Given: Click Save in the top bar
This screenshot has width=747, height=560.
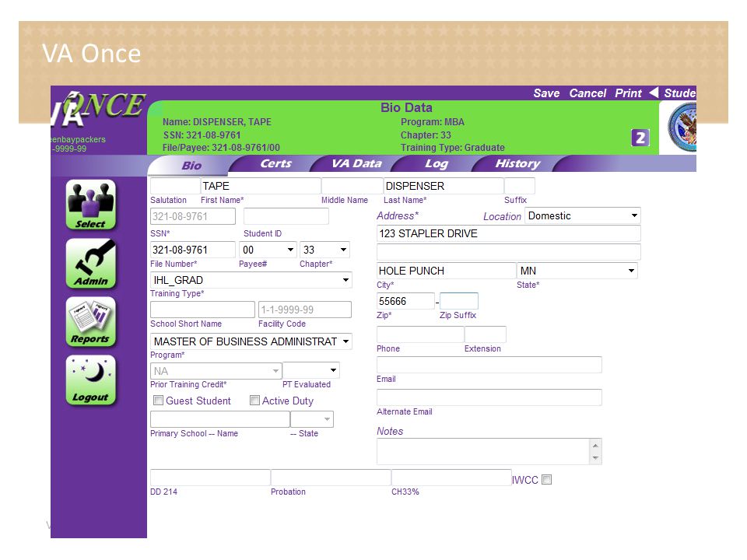Looking at the screenshot, I should [x=546, y=93].
